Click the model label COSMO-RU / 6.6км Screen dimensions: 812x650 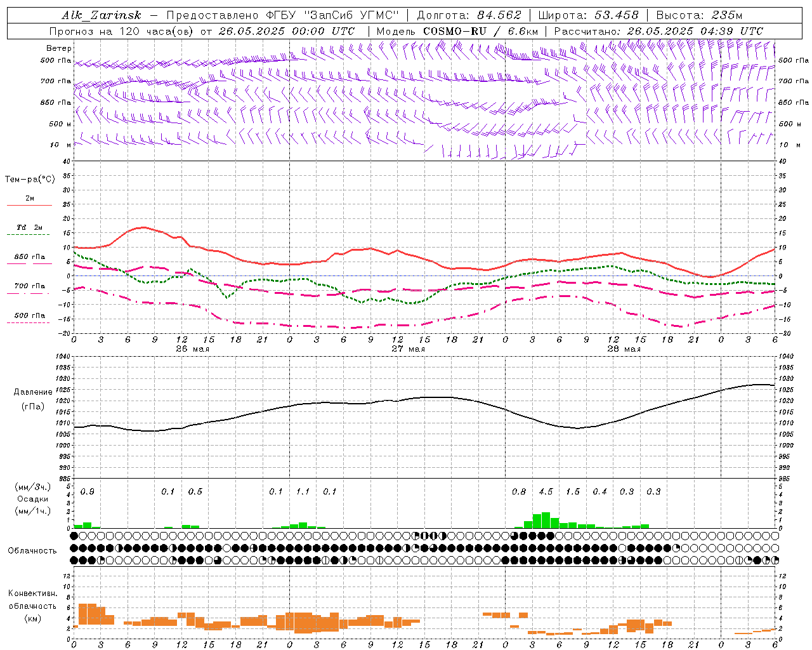point(481,31)
